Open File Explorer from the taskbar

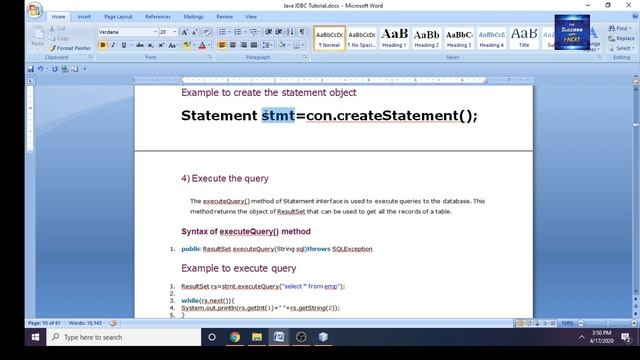(257, 337)
